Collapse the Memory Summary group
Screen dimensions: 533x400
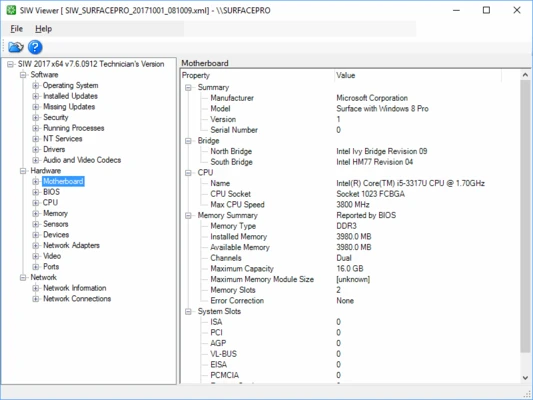pos(188,216)
